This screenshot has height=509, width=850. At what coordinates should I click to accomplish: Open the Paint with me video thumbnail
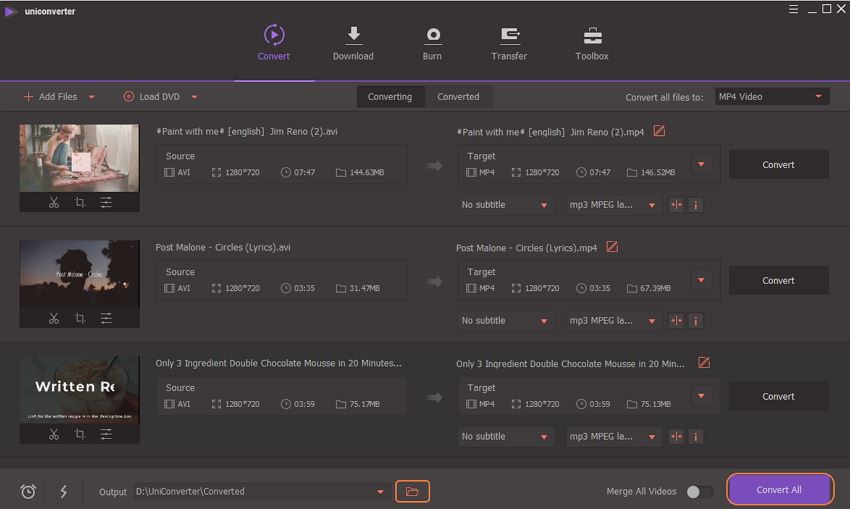[79, 158]
